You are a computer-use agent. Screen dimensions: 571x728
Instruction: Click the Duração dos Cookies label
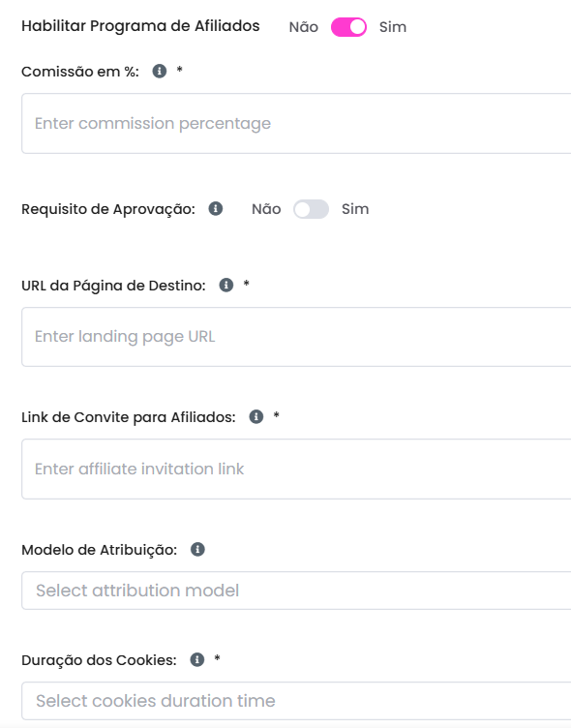(99, 660)
